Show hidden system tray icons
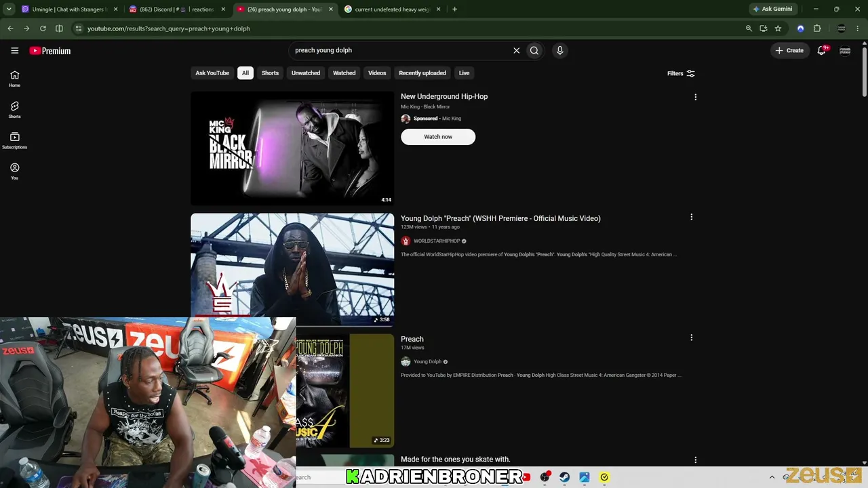This screenshot has width=868, height=488. [772, 477]
